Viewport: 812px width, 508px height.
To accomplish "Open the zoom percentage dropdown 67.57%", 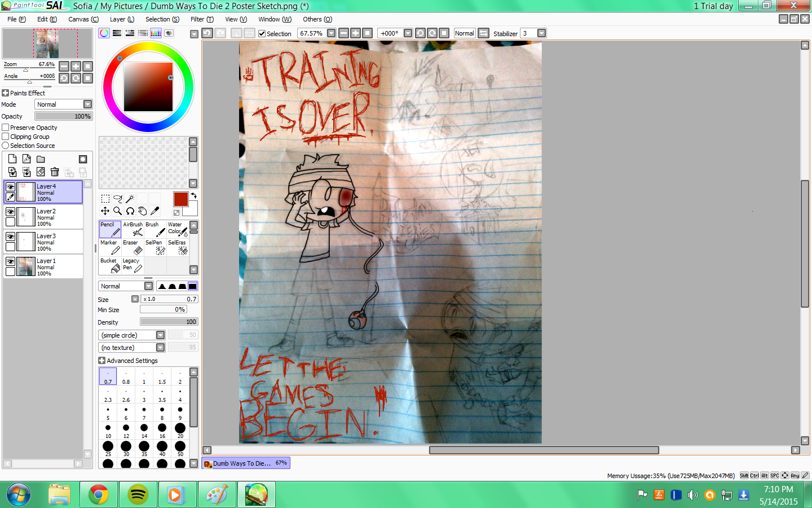I will [x=332, y=33].
